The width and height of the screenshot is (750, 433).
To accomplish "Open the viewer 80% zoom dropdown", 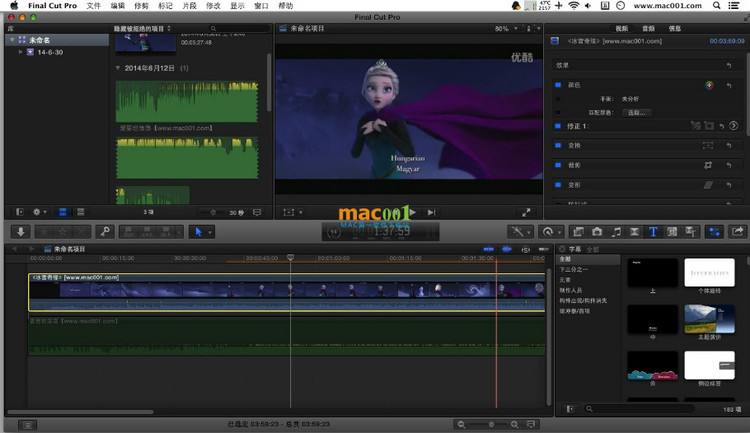I will pyautogui.click(x=506, y=29).
